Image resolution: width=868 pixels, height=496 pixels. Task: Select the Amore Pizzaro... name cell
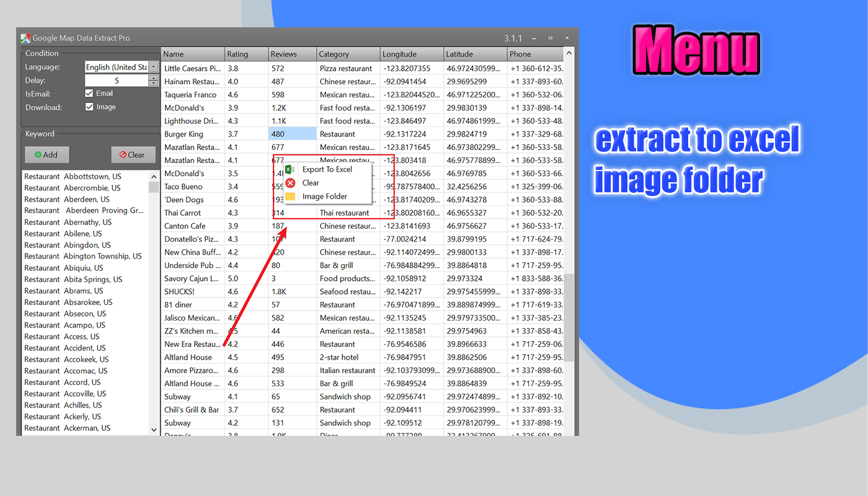click(x=193, y=370)
